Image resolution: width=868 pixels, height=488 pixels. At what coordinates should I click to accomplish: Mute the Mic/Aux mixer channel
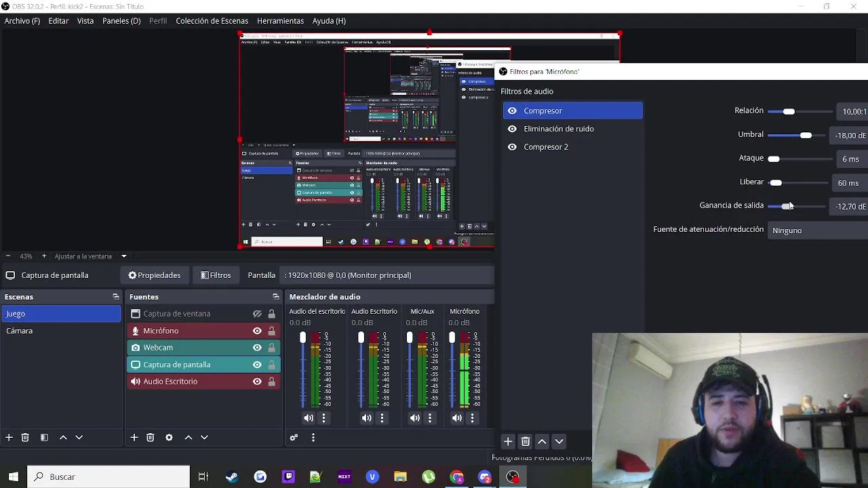(415, 418)
